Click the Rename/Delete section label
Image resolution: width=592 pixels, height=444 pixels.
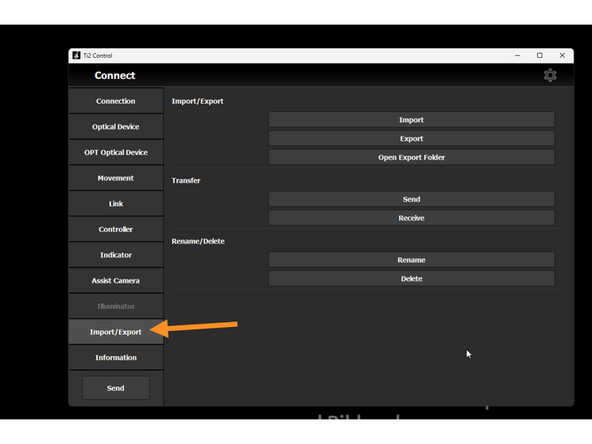[198, 241]
